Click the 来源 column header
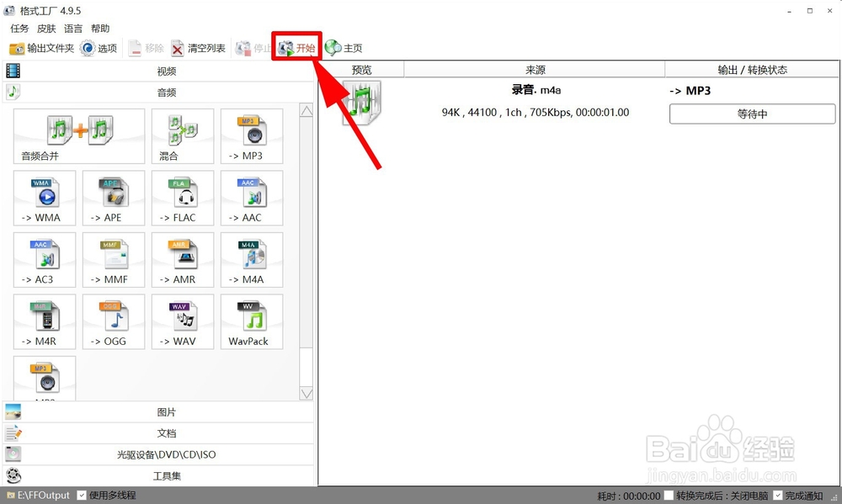The width and height of the screenshot is (842, 504). [x=535, y=70]
